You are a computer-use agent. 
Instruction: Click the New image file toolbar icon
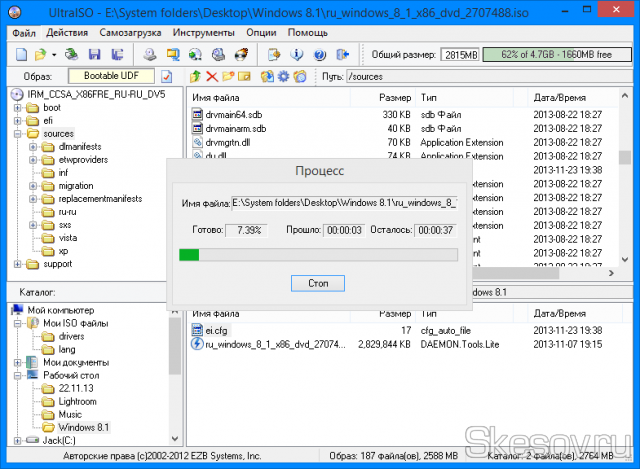click(19, 54)
